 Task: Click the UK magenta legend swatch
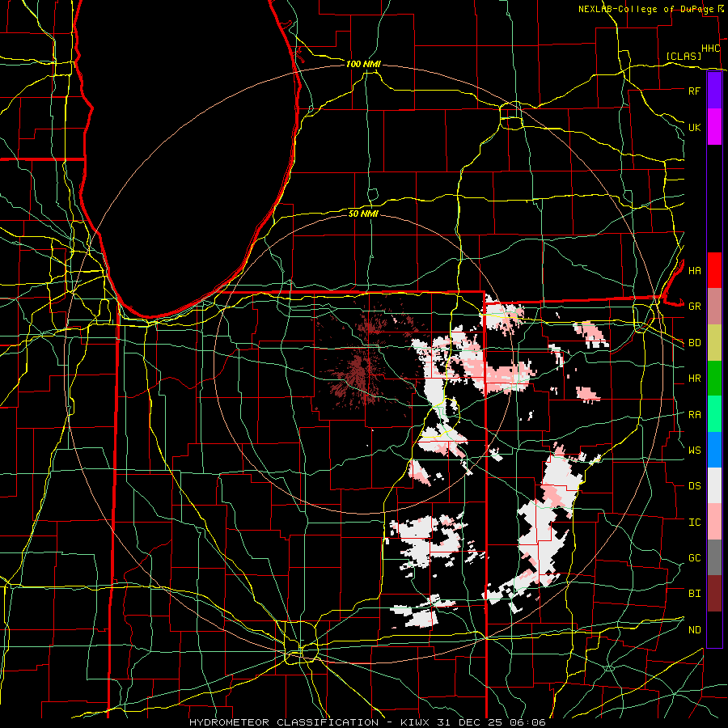[x=714, y=127]
